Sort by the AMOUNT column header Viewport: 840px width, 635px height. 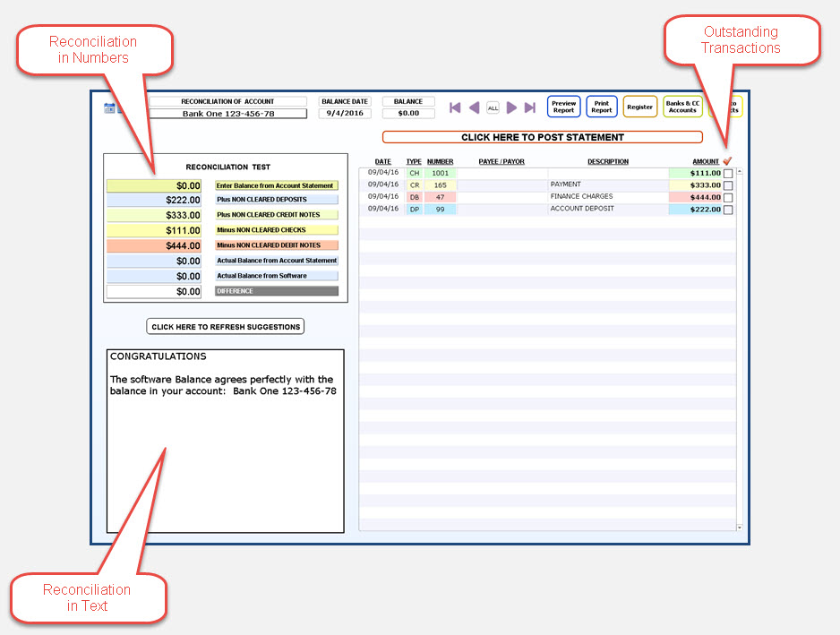click(705, 162)
